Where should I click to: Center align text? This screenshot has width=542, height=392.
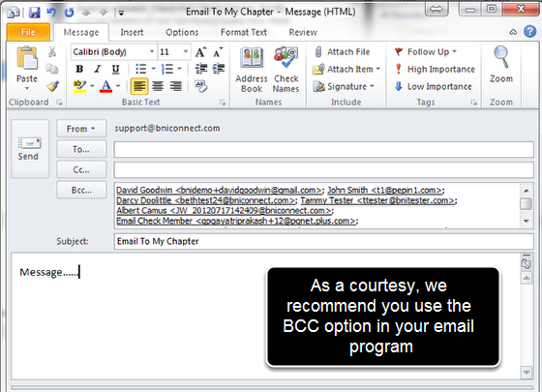(x=158, y=86)
